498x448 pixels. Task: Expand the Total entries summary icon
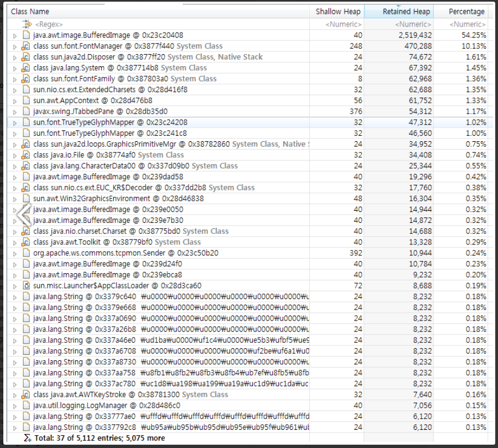click(27, 438)
